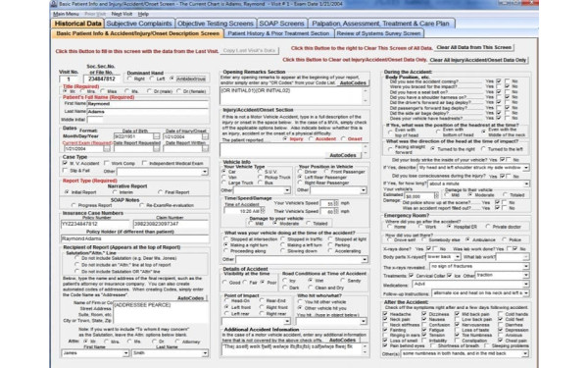This screenshot has width=588, height=368.
Task: Open the Current Exam date calendar picker
Action: click(107, 149)
